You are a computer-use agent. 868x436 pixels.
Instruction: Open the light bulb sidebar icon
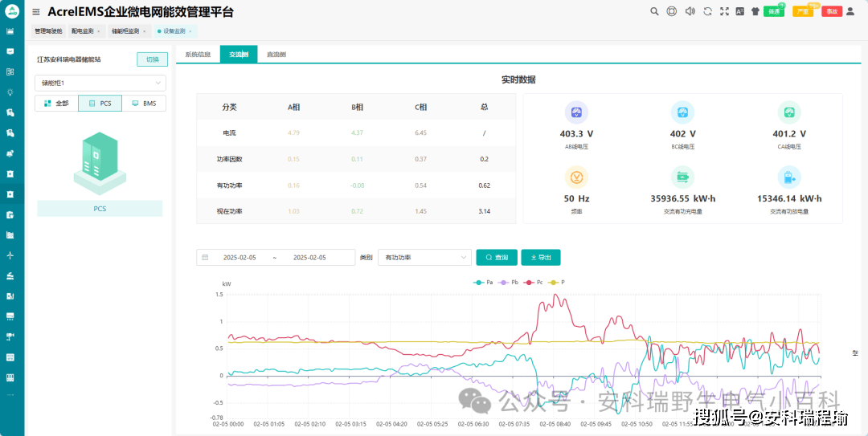coord(10,92)
